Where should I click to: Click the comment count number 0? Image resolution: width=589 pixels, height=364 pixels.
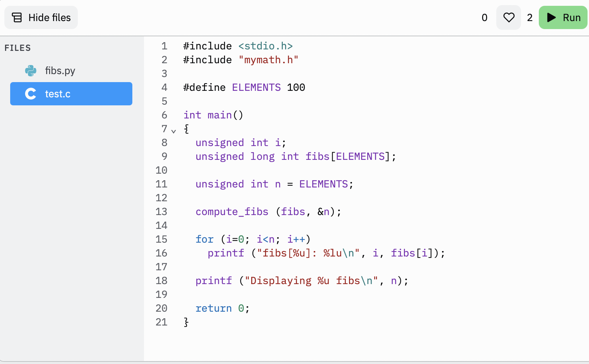484,17
